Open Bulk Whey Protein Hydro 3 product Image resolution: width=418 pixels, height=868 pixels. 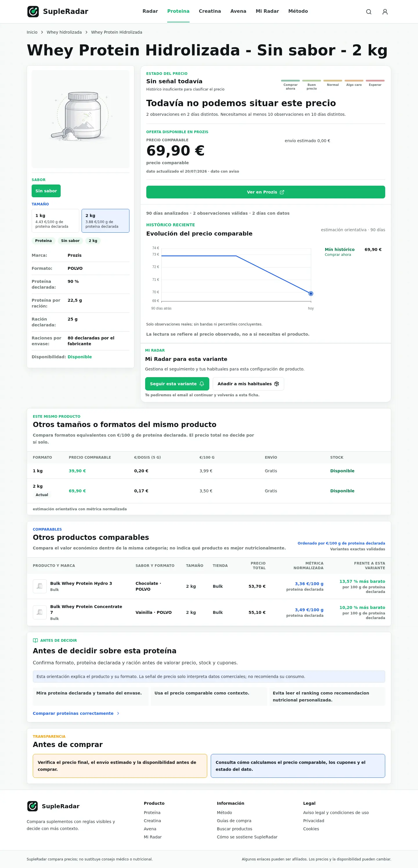pyautogui.click(x=81, y=583)
